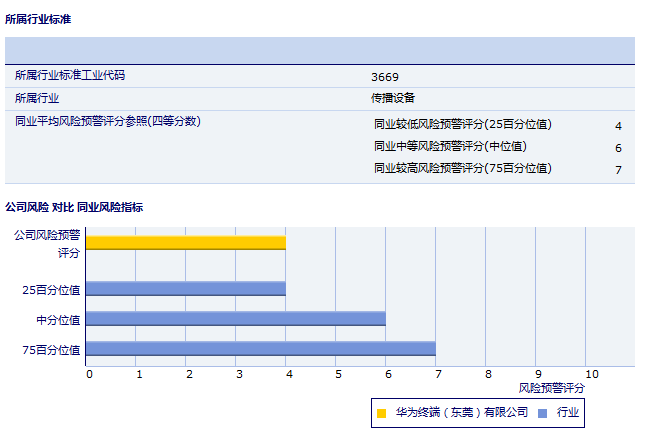This screenshot has height=437, width=651.
Task: Click the blue 75百分位值 chart bar
Action: coord(260,349)
